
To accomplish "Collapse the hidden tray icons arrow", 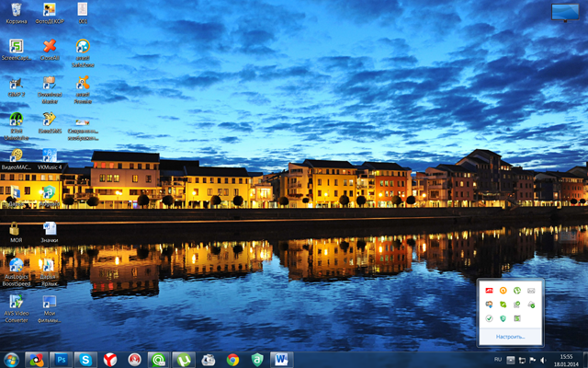I will point(511,360).
